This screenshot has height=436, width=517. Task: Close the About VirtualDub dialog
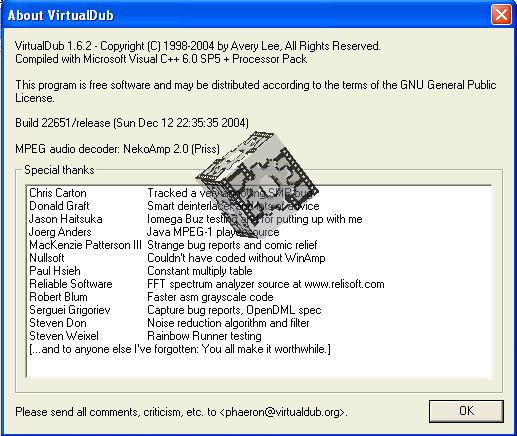tap(501, 15)
